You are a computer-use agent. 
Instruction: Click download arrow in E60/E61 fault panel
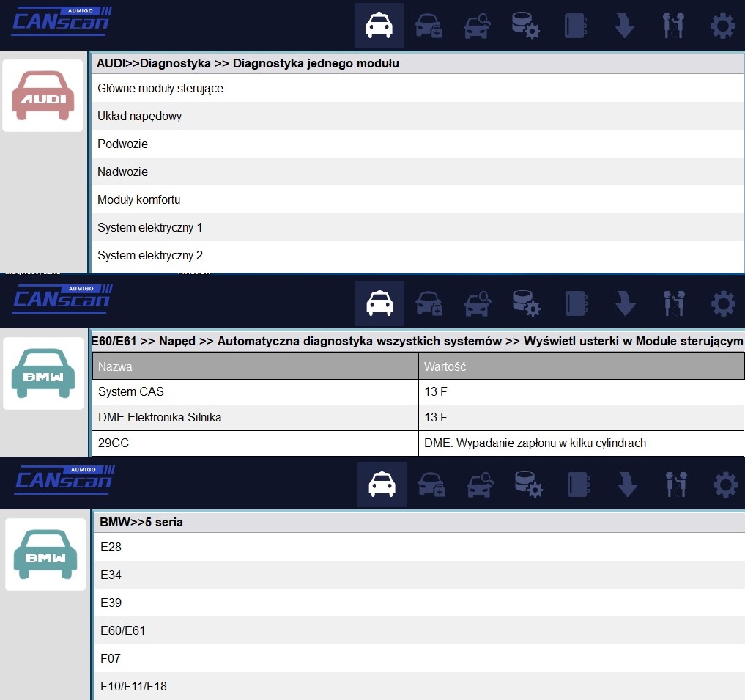[626, 303]
